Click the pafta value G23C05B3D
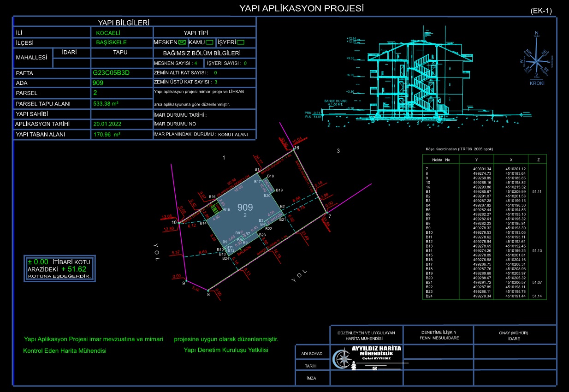The width and height of the screenshot is (569, 392). click(111, 73)
